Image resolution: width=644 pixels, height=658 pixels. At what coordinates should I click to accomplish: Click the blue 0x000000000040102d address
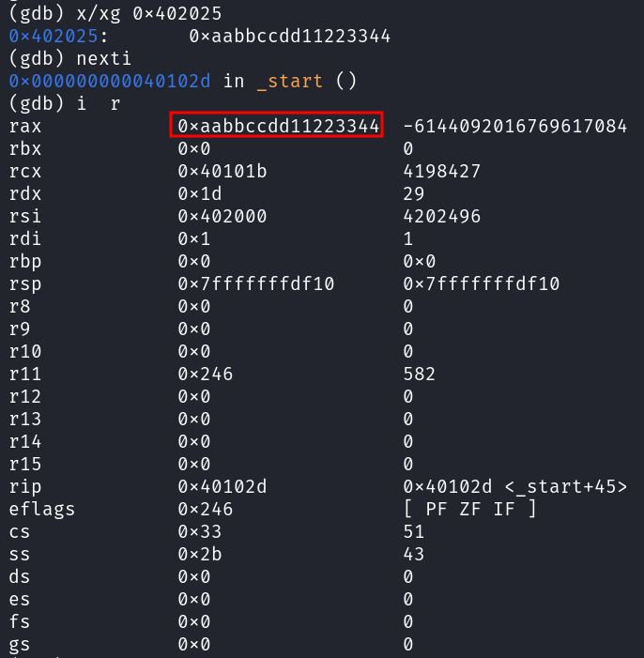110,81
